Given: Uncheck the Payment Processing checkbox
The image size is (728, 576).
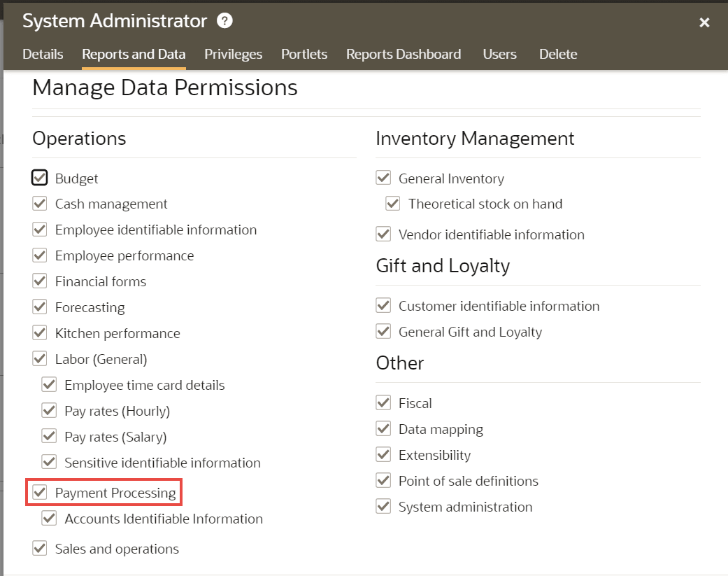Looking at the screenshot, I should (x=40, y=493).
